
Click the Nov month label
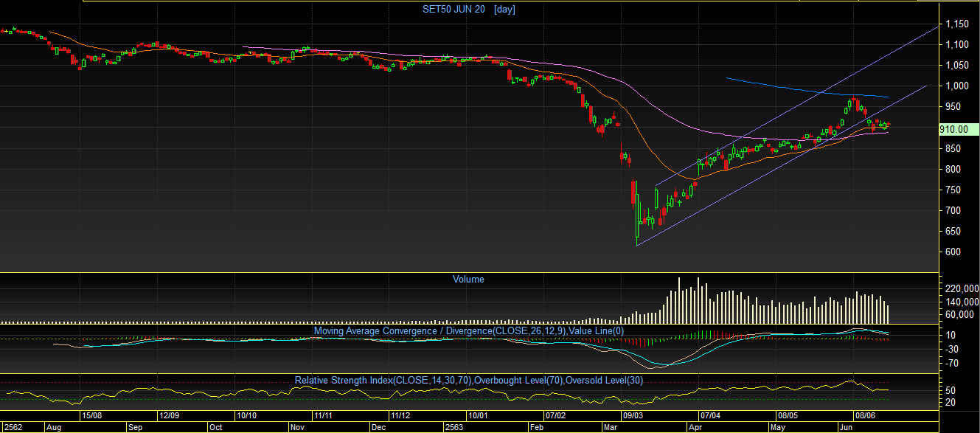297,427
